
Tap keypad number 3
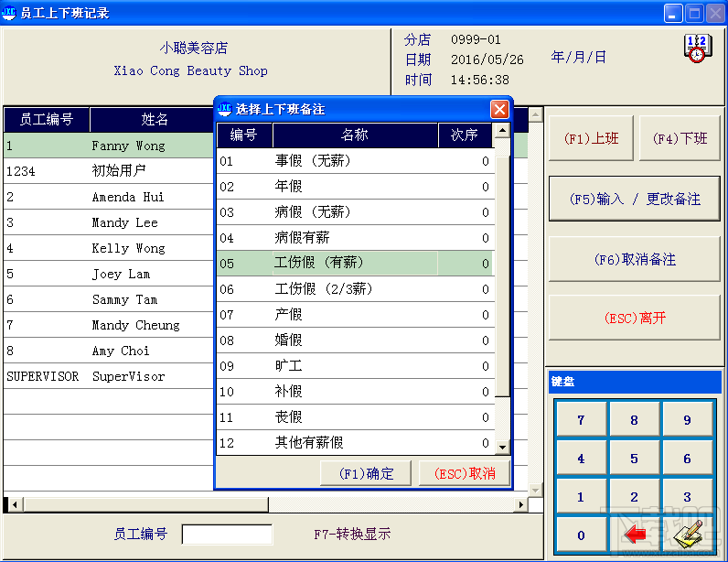(x=687, y=496)
